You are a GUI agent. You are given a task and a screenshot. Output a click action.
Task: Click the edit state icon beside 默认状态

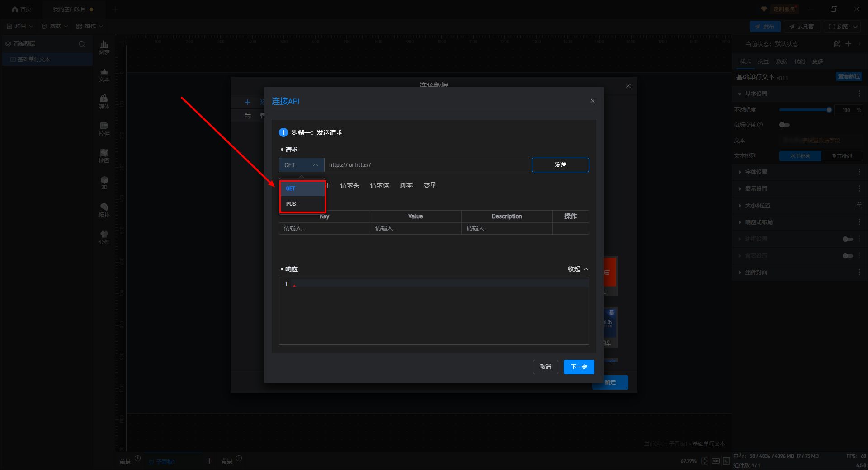(837, 44)
